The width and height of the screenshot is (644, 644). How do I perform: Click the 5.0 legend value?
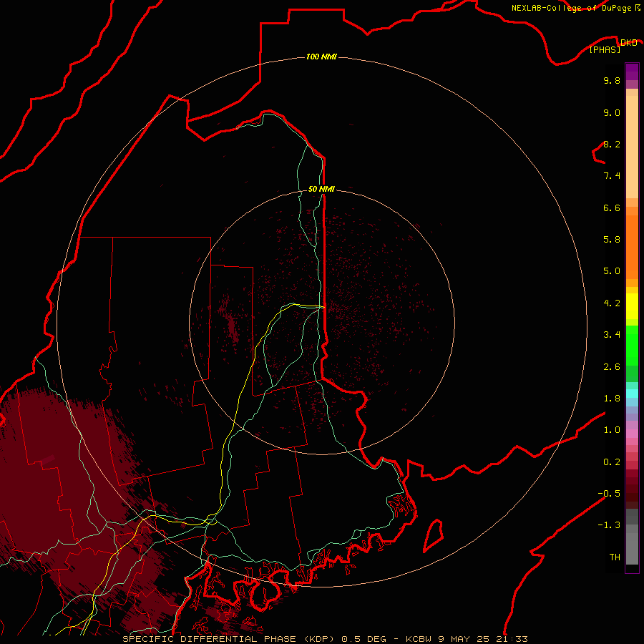click(x=612, y=271)
